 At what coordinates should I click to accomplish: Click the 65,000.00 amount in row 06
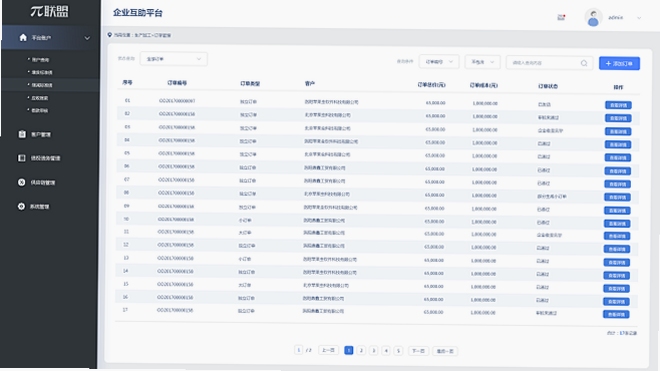[435, 169]
